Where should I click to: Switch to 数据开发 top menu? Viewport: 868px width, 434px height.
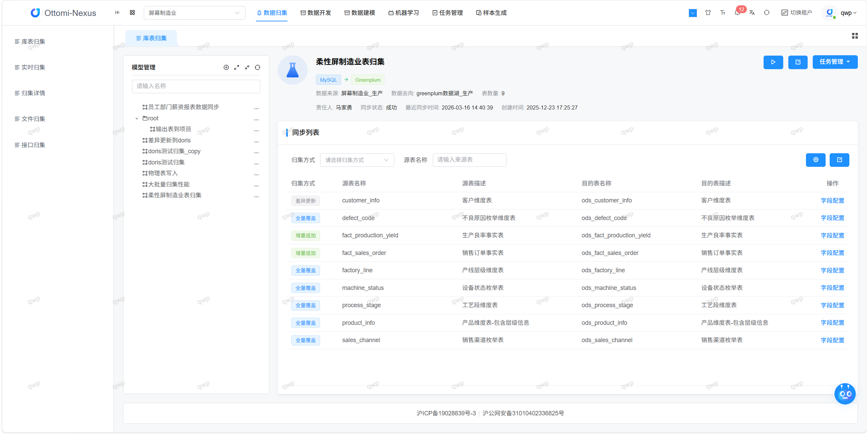(316, 13)
